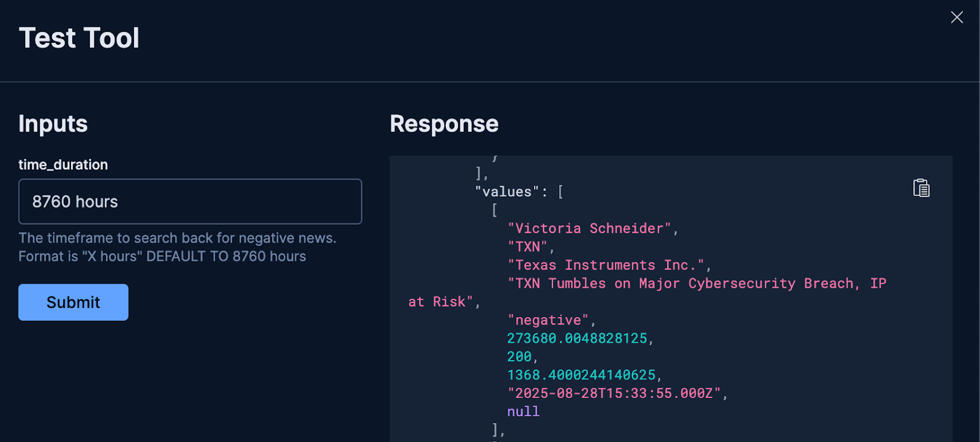Click the 200 numeric value

point(519,356)
